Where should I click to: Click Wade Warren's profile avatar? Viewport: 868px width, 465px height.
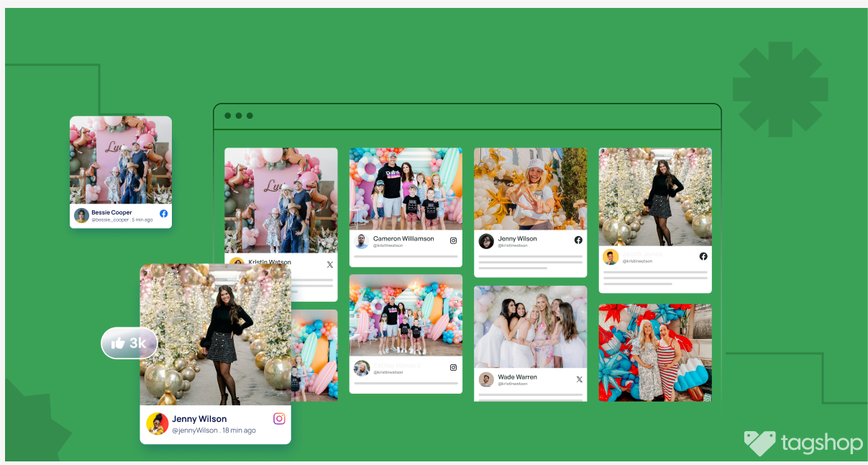click(486, 379)
